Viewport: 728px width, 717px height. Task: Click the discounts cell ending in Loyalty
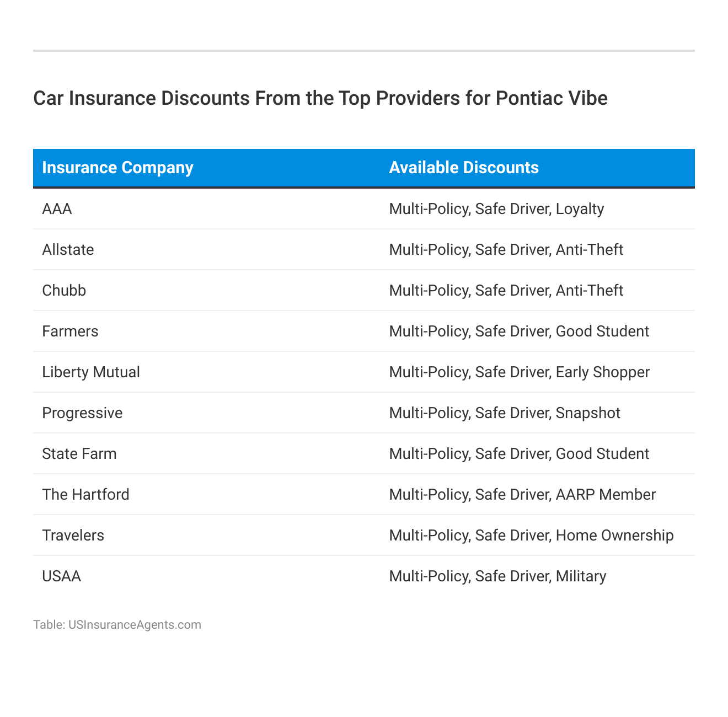click(496, 209)
